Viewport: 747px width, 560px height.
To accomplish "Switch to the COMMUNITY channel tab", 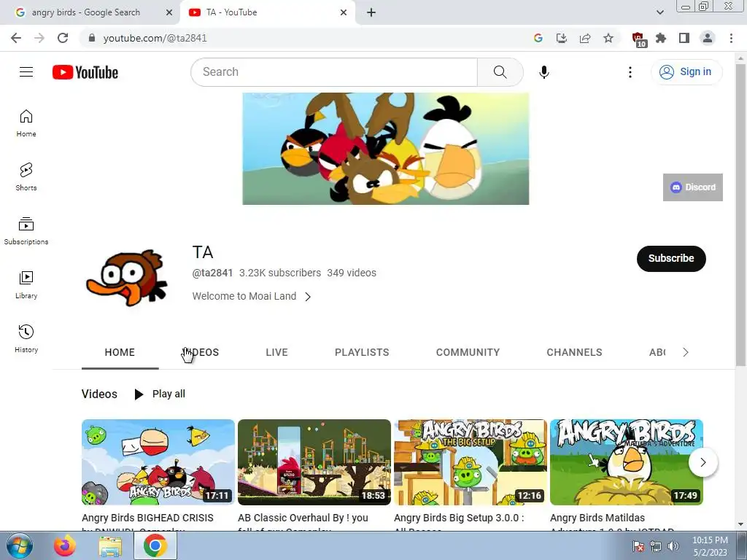I will click(x=468, y=352).
